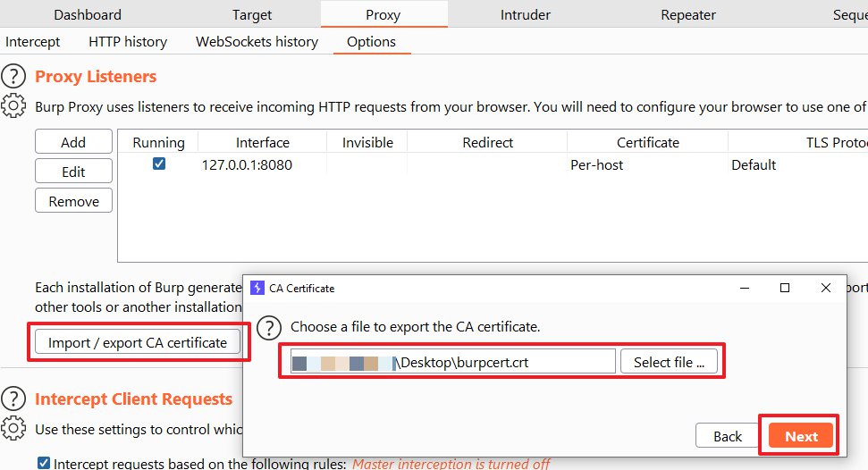Switch to the HTTP history sub-tab

click(x=127, y=42)
